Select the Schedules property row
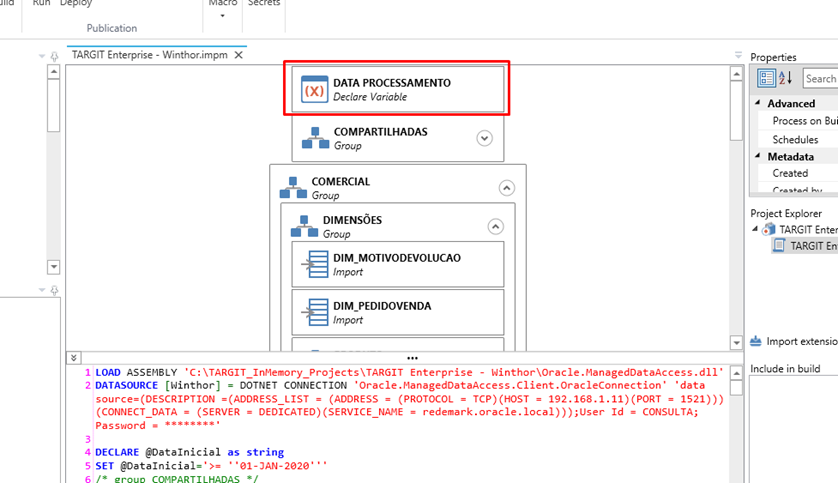This screenshot has height=483, width=838. click(795, 139)
